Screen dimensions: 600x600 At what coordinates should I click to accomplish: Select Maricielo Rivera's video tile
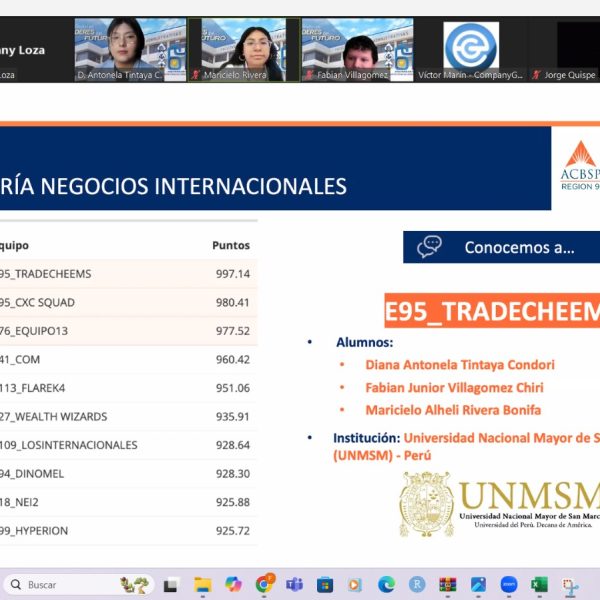[244, 49]
